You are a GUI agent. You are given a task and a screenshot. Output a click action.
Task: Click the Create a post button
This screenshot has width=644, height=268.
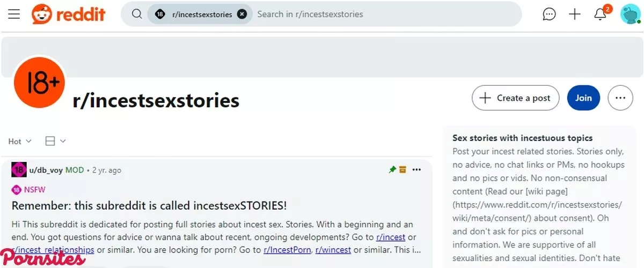pos(515,98)
